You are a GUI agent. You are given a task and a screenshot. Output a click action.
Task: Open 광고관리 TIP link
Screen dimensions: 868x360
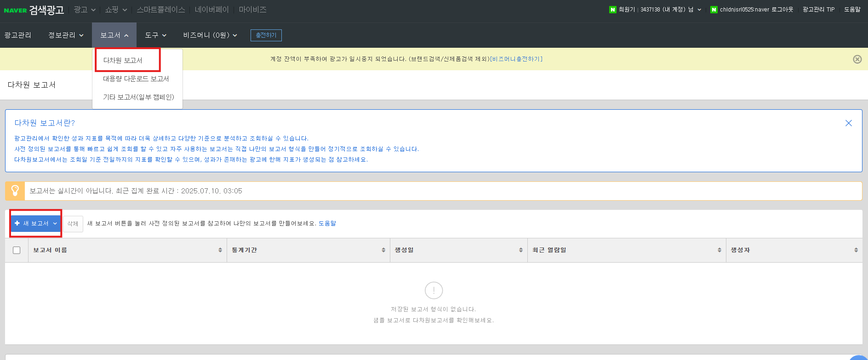(x=819, y=10)
